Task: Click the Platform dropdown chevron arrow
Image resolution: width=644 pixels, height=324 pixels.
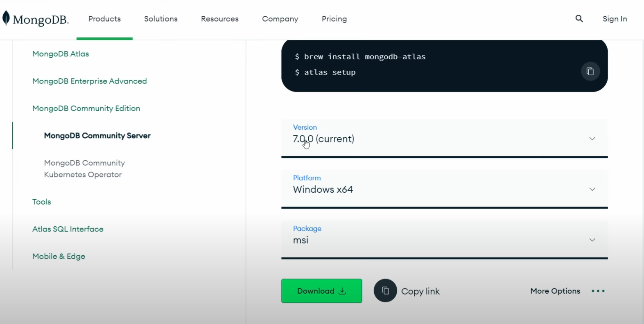Action: 592,189
